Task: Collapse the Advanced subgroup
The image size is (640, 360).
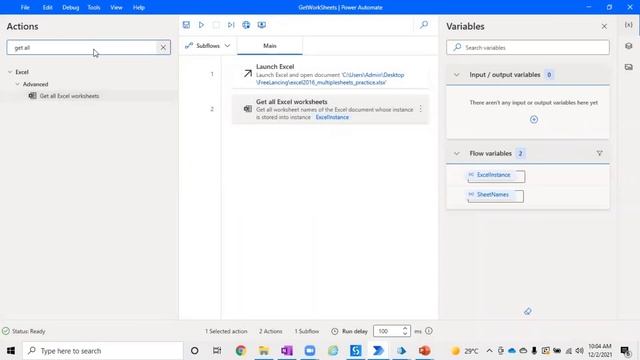Action: (18, 84)
